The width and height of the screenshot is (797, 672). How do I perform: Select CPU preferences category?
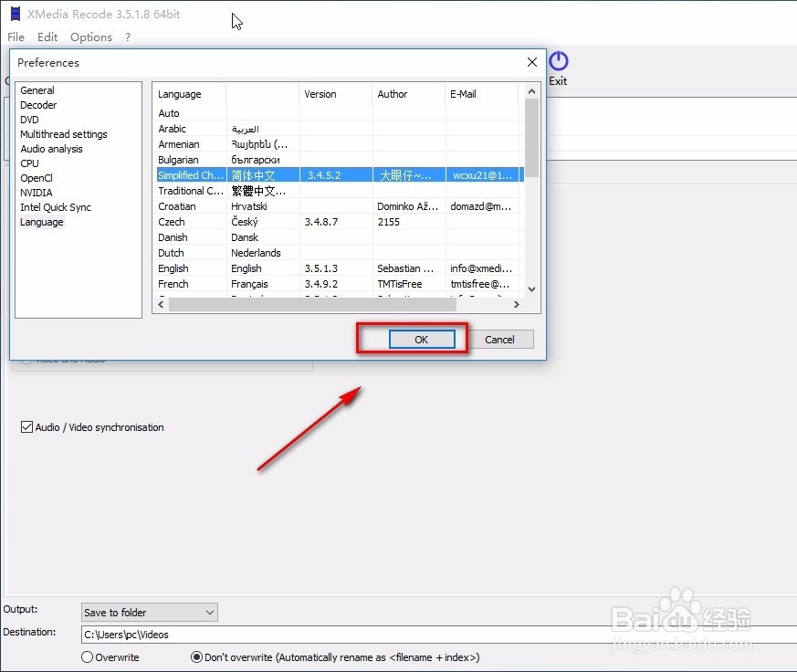[x=29, y=163]
